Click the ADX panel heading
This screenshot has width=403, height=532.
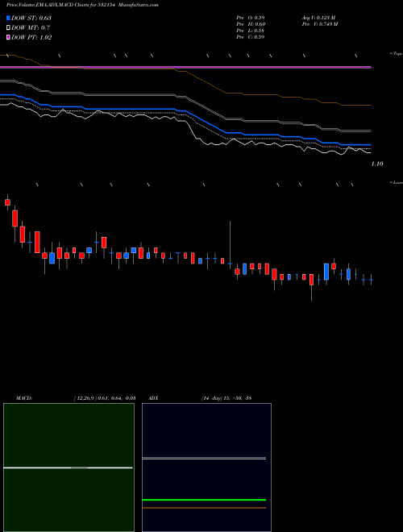tap(153, 398)
